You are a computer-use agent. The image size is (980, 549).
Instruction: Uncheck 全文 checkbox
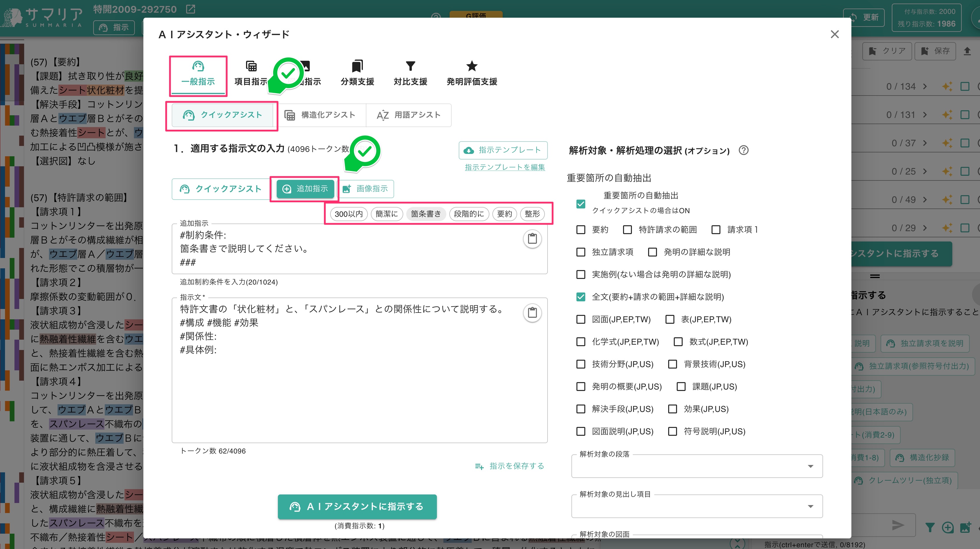pyautogui.click(x=581, y=297)
